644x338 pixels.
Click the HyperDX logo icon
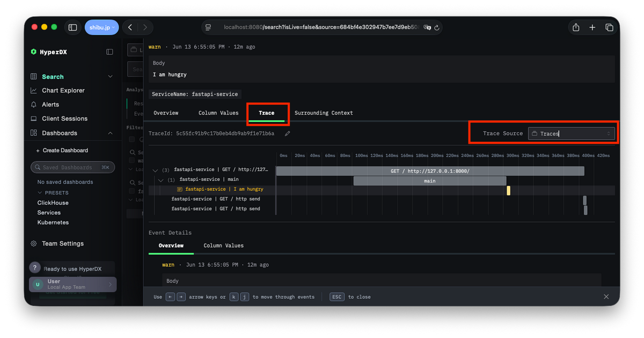pos(34,52)
